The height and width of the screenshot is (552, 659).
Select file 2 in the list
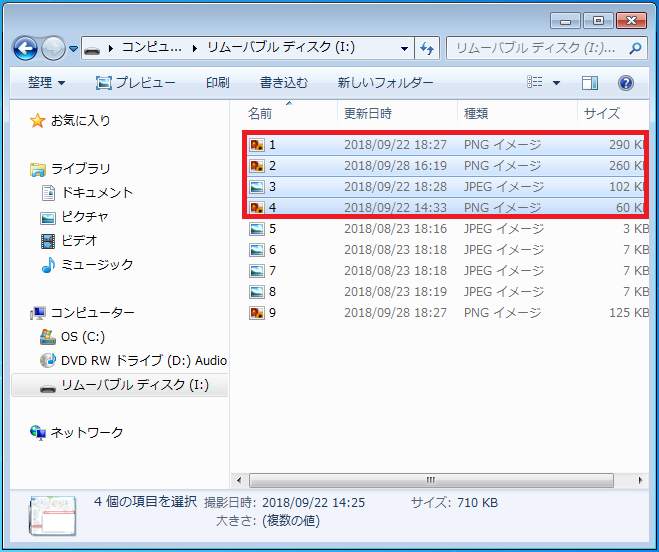[x=445, y=166]
